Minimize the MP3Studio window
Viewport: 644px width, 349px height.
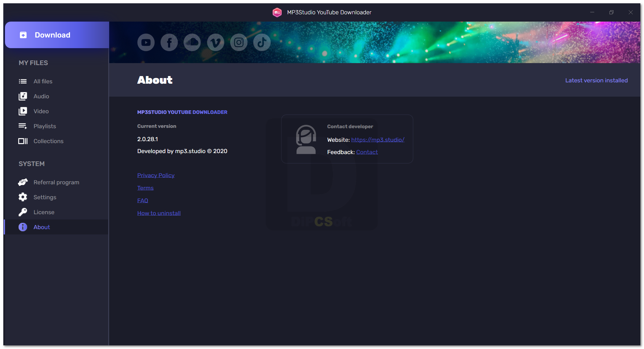592,12
